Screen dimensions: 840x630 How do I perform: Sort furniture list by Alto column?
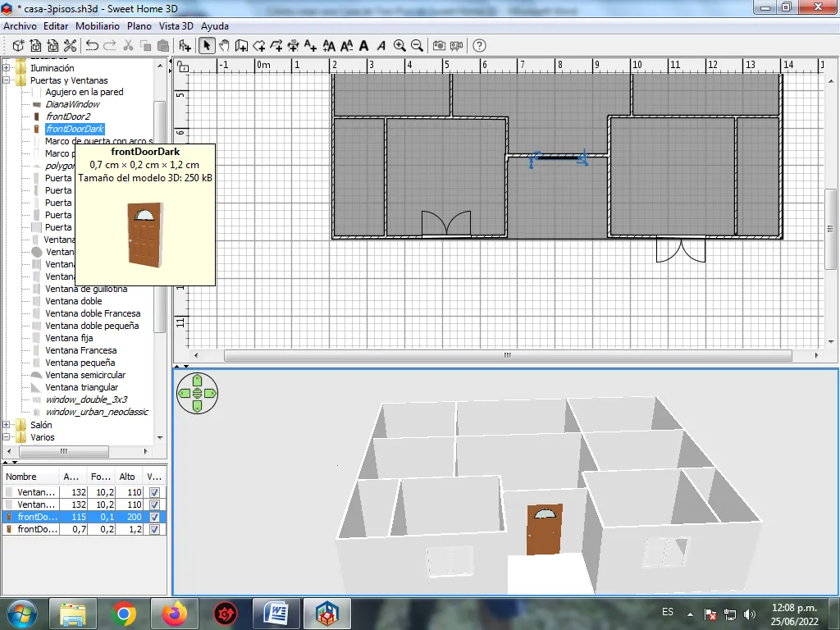[x=129, y=477]
